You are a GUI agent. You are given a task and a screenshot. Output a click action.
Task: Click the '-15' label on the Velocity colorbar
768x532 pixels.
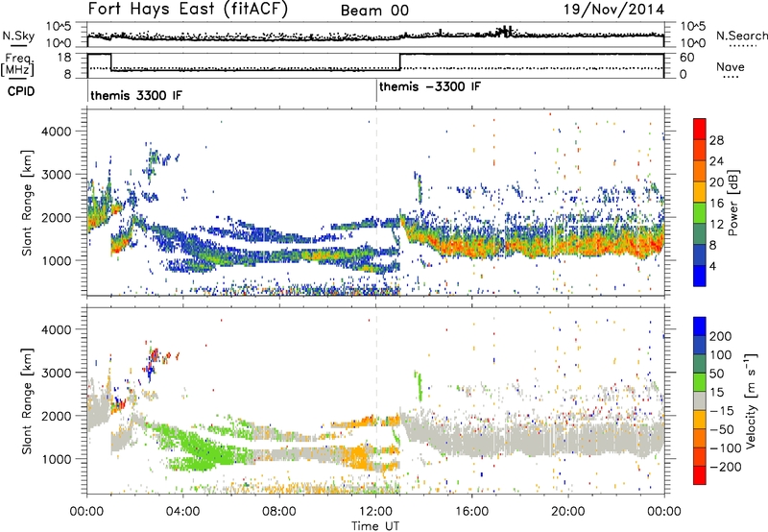point(720,410)
